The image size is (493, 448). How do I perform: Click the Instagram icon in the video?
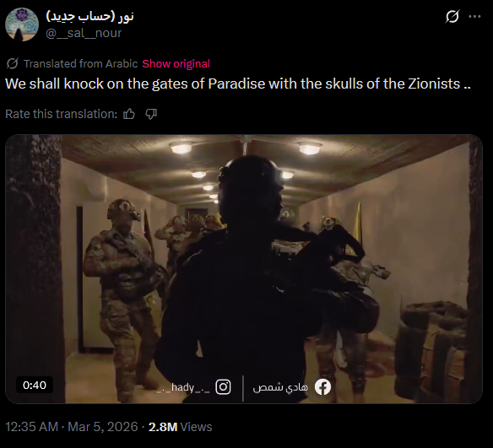pyautogui.click(x=223, y=386)
